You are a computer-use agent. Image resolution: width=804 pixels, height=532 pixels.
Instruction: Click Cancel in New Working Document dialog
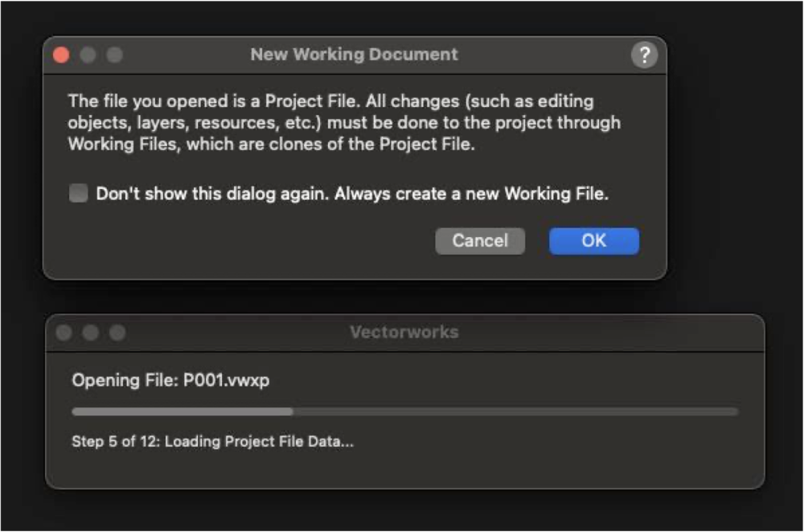480,241
